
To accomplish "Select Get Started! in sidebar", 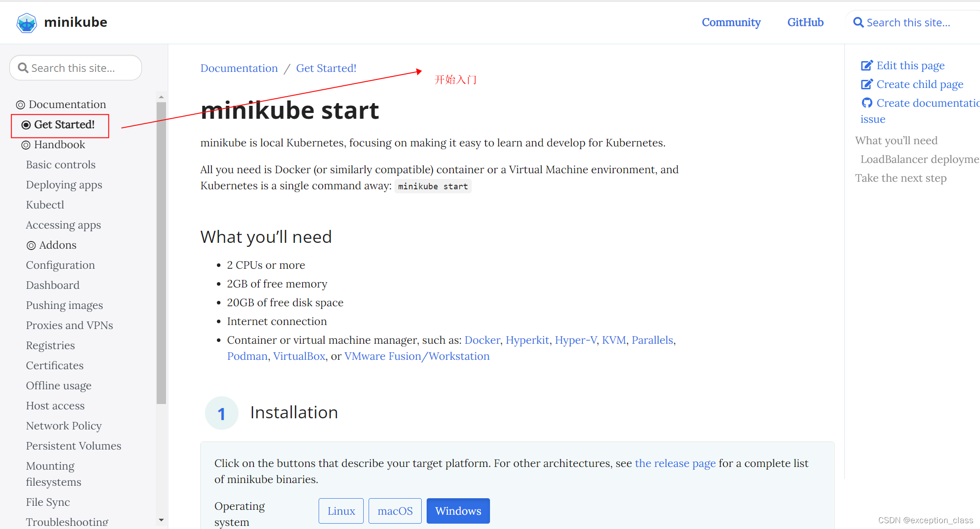I will [64, 125].
